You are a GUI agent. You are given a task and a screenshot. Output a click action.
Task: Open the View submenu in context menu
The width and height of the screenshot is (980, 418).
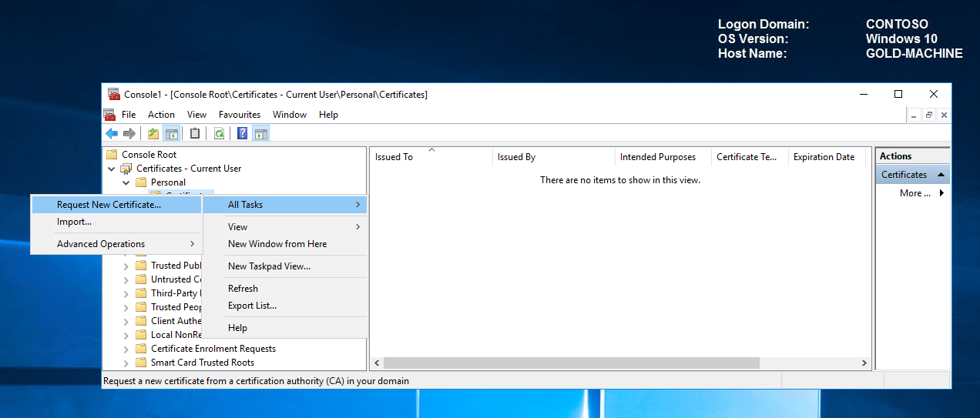coord(285,226)
